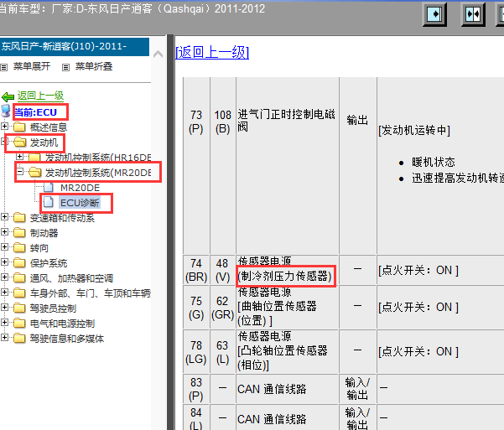This screenshot has width=504, height=430.
Task: Expand the 转向 tree node
Action: point(4,246)
